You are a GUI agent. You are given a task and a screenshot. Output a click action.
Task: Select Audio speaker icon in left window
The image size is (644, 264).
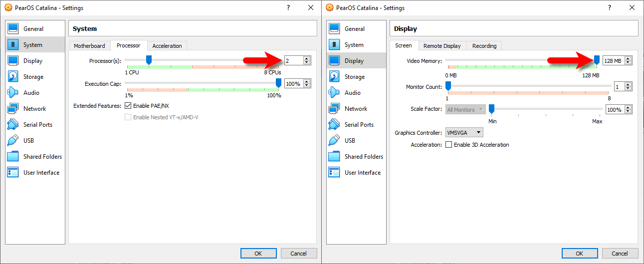(13, 93)
